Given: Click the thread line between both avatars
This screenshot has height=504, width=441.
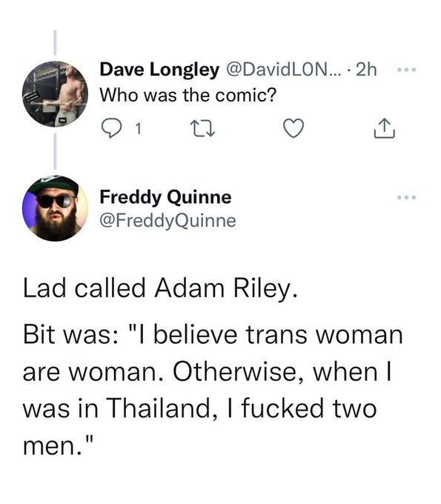Looking at the screenshot, I should (x=55, y=151).
